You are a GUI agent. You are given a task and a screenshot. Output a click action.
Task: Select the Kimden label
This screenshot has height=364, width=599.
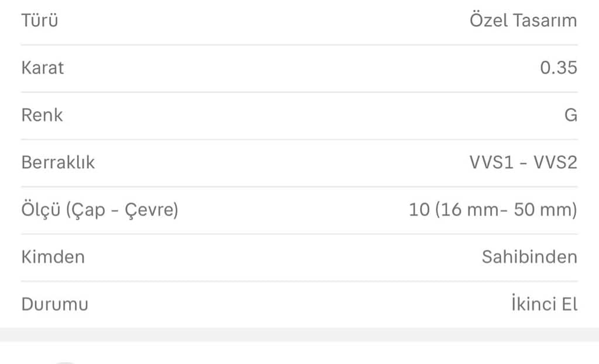tap(53, 256)
